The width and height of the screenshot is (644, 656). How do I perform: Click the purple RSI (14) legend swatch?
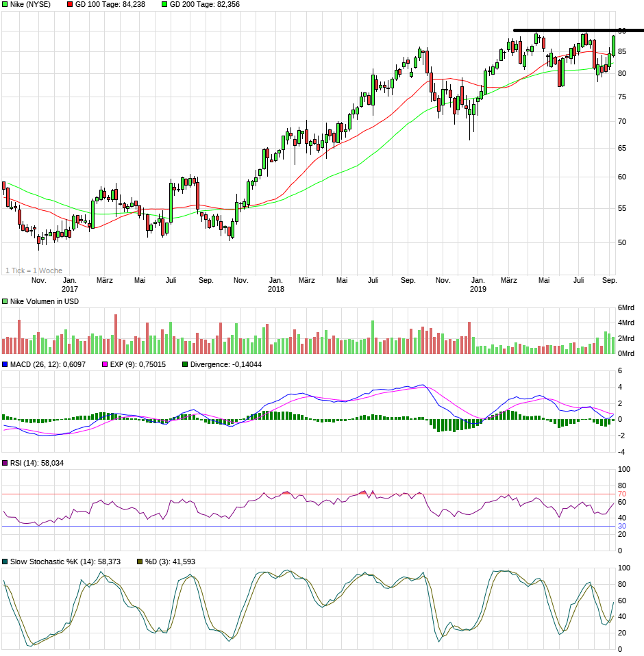(x=5, y=463)
